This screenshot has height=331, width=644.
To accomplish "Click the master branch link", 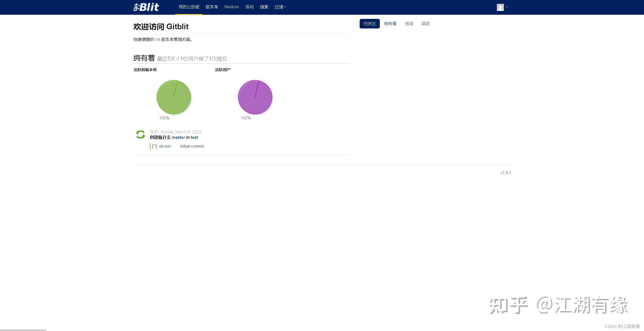I will tap(178, 138).
